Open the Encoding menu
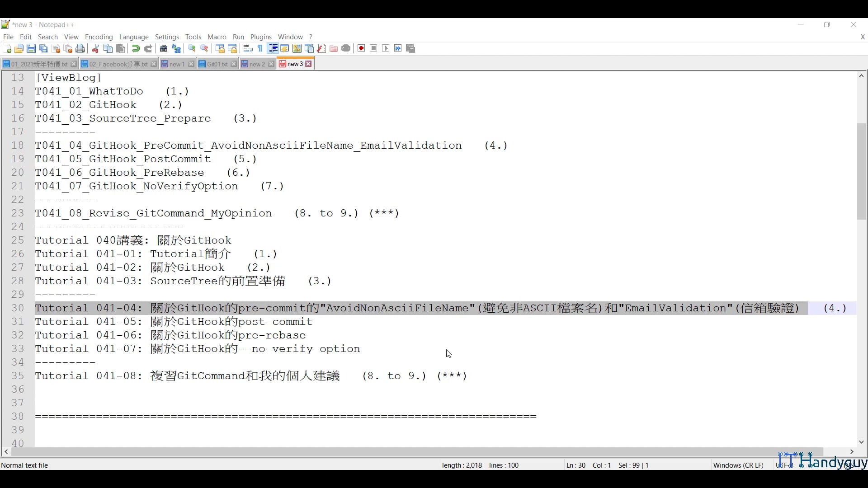 tap(99, 37)
